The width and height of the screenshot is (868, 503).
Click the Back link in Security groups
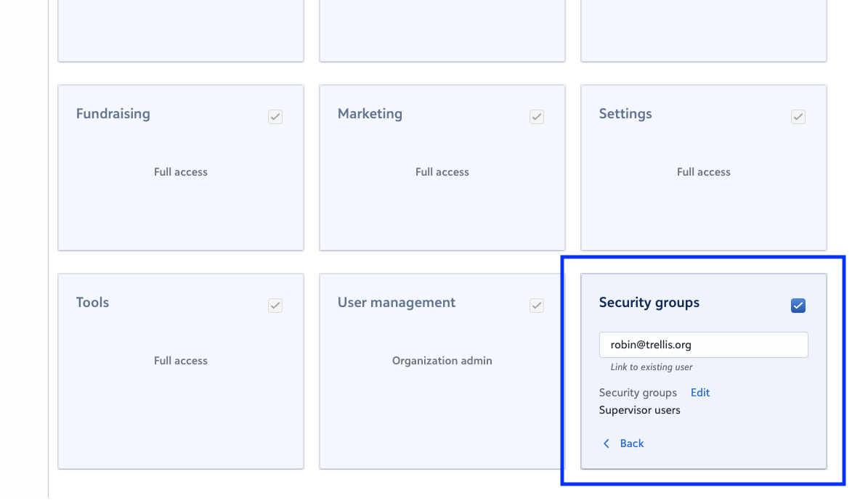pyautogui.click(x=632, y=443)
